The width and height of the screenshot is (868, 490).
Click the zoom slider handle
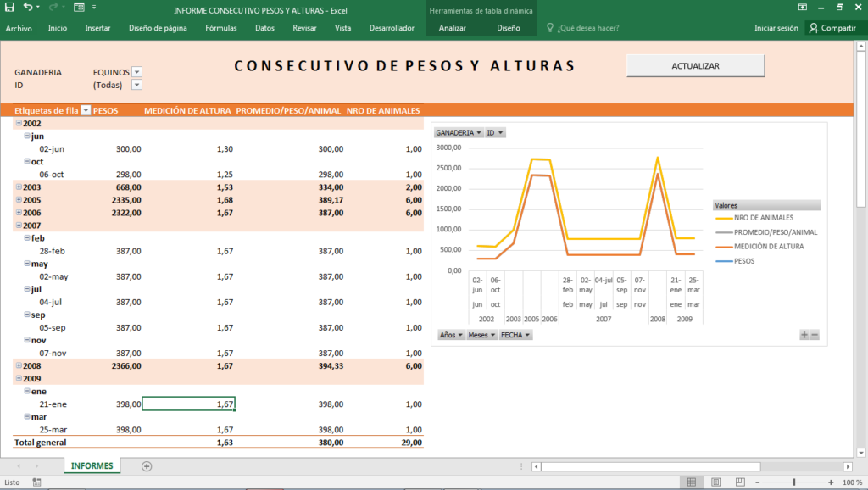click(x=793, y=482)
